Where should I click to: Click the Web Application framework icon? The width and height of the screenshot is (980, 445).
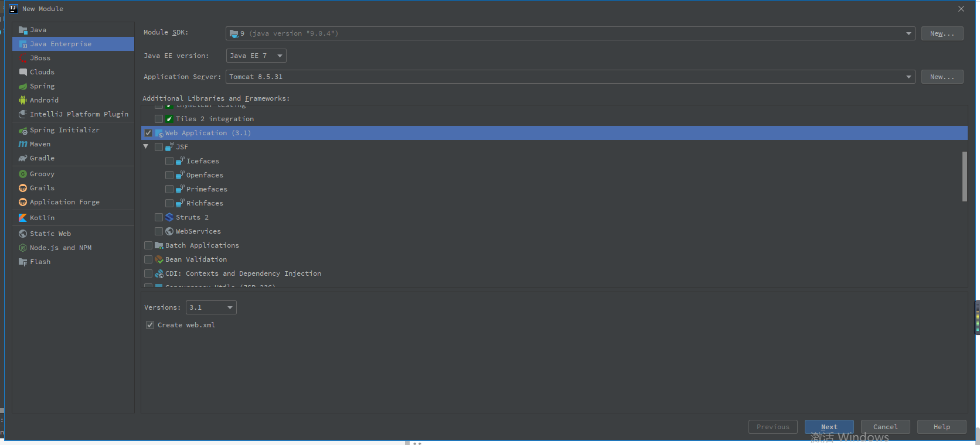(159, 133)
